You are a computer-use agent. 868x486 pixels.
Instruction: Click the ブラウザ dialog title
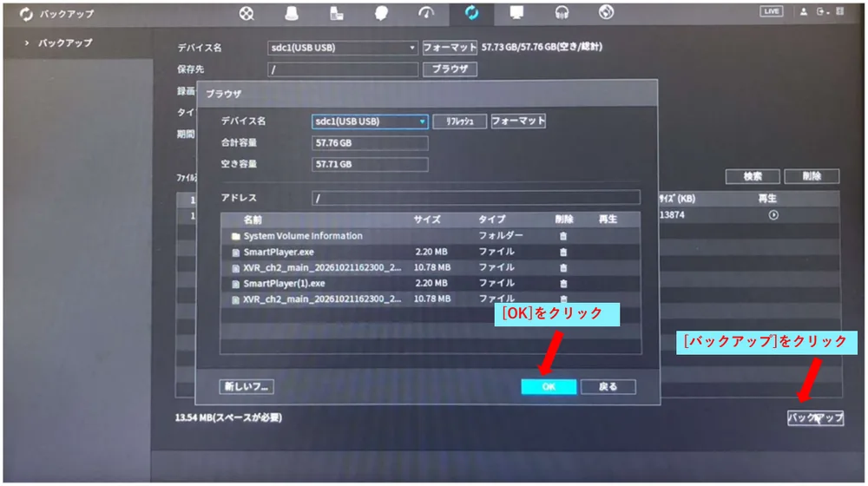[224, 94]
